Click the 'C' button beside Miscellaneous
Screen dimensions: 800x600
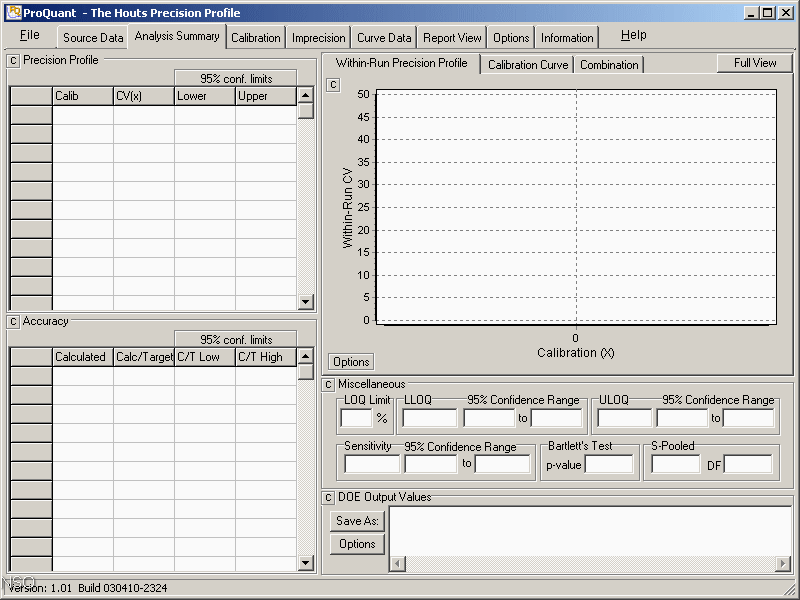pyautogui.click(x=328, y=385)
